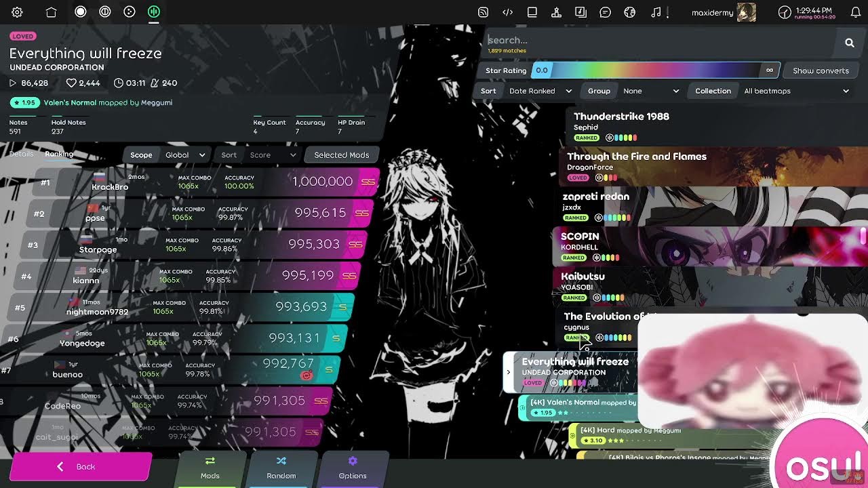This screenshot has width=868, height=488.
Task: Select the mania ruleset icon
Action: click(154, 12)
